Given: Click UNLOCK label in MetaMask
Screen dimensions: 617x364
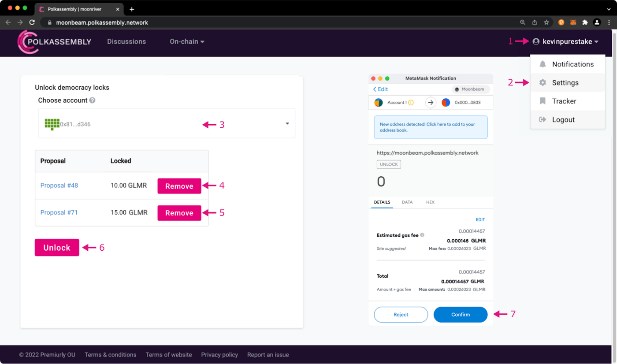Looking at the screenshot, I should [x=389, y=164].
